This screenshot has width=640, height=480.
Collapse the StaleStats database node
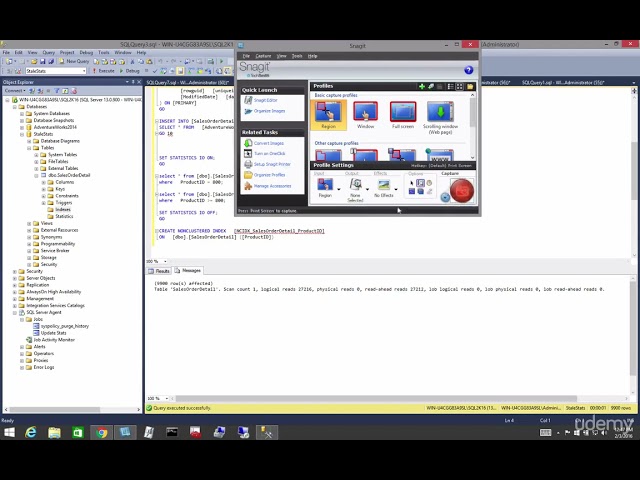pos(22,134)
